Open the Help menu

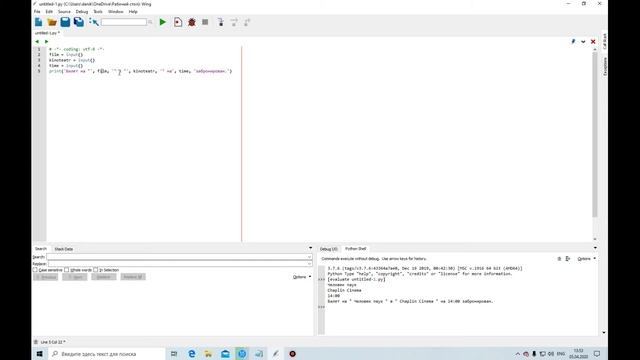pos(133,12)
